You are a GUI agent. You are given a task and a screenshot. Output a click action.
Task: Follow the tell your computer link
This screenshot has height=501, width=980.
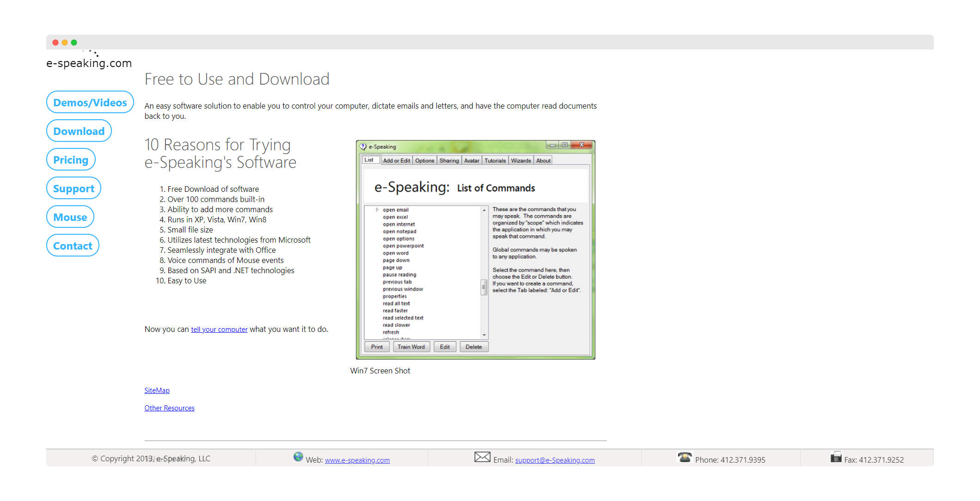tap(219, 330)
